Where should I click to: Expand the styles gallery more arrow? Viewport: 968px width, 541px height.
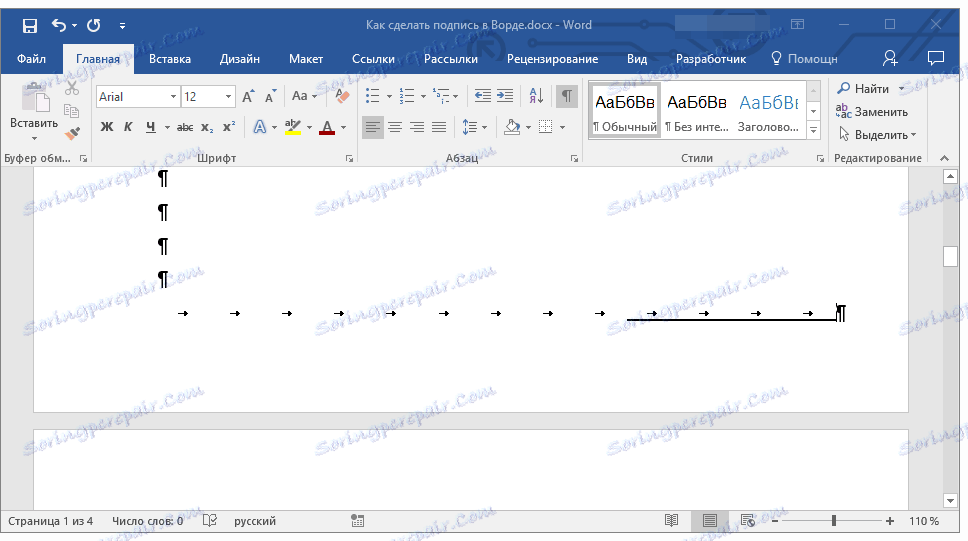pyautogui.click(x=814, y=130)
